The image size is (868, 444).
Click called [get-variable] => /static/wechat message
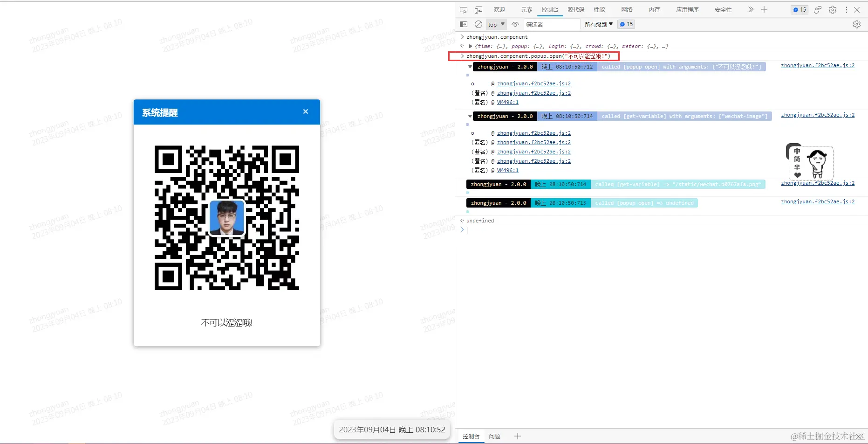pyautogui.click(x=677, y=184)
